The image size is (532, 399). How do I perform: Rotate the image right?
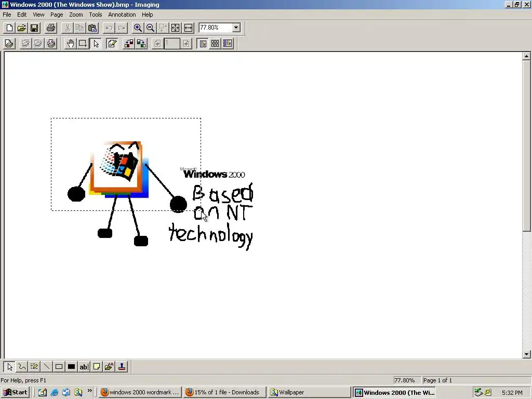point(141,44)
